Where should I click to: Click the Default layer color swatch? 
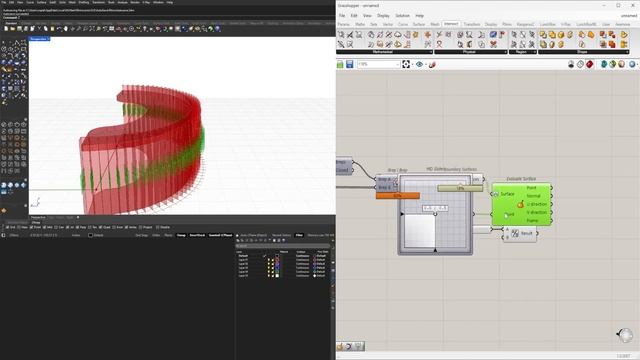coord(277,256)
